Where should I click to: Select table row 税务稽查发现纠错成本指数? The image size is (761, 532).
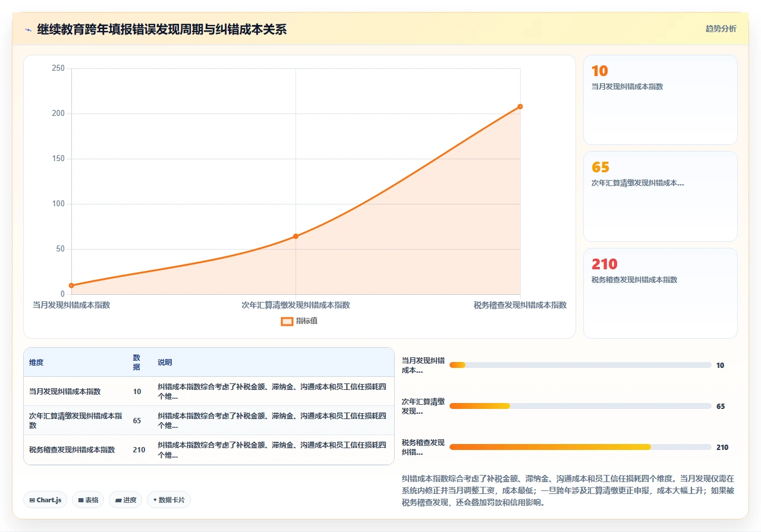[209, 449]
